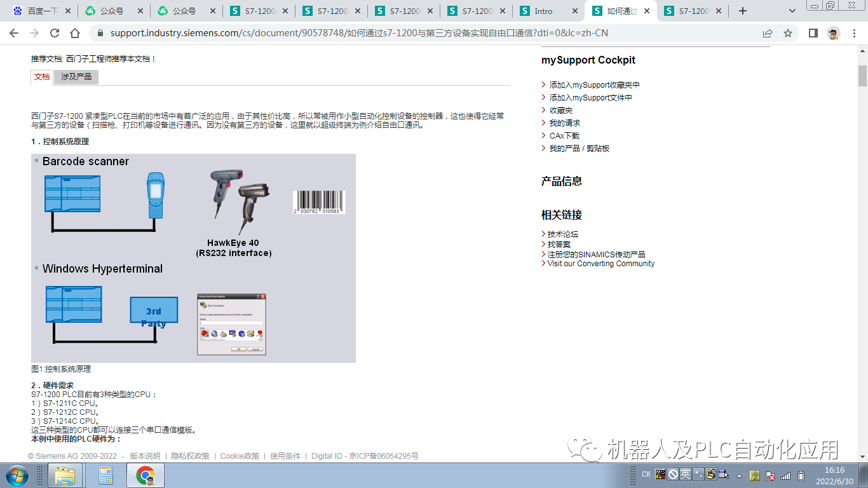Viewport: 868px width, 488px height.
Task: Open Calculator from the taskbar
Action: coord(105,475)
